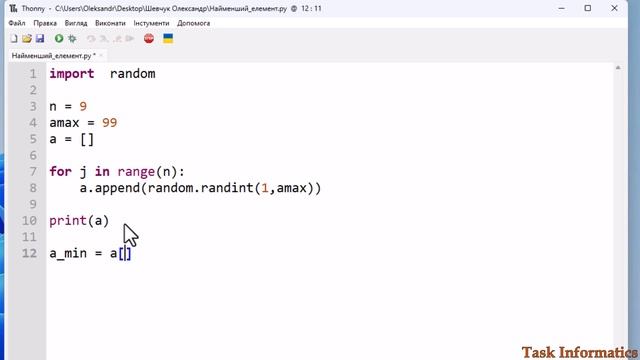Open the Виконати menu

[x=110, y=23]
